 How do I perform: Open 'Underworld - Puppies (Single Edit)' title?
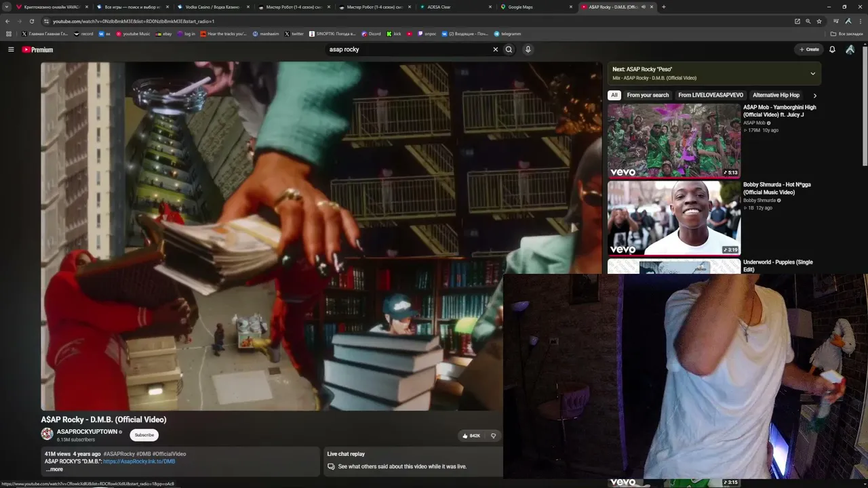(778, 266)
